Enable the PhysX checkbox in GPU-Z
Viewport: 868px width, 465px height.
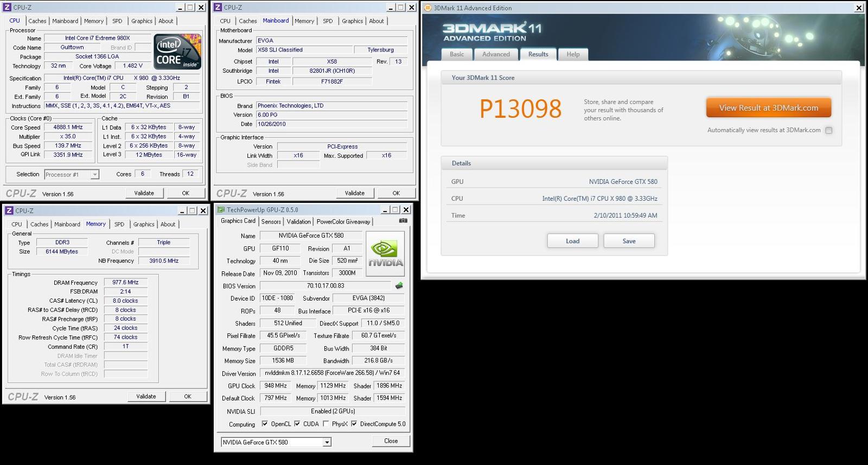pyautogui.click(x=326, y=424)
